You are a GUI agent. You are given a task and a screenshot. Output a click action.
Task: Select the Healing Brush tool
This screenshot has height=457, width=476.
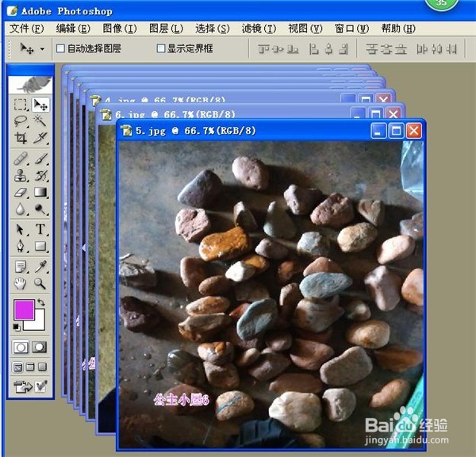[21, 159]
